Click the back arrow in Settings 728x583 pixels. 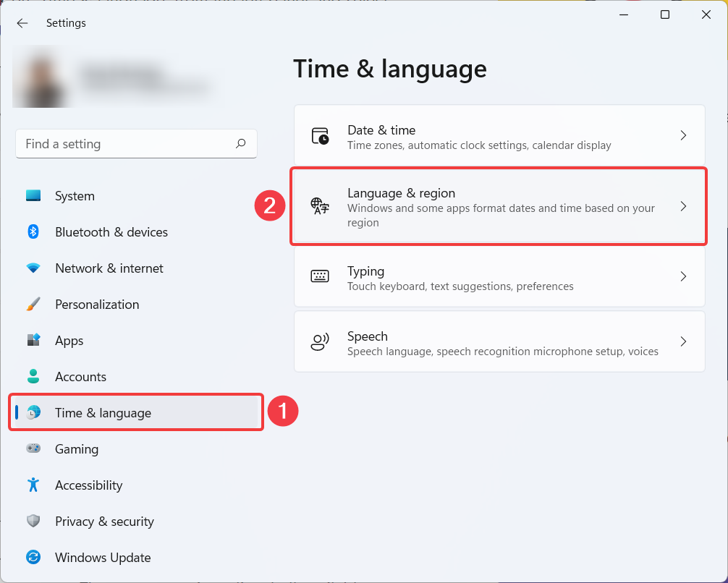coord(22,23)
